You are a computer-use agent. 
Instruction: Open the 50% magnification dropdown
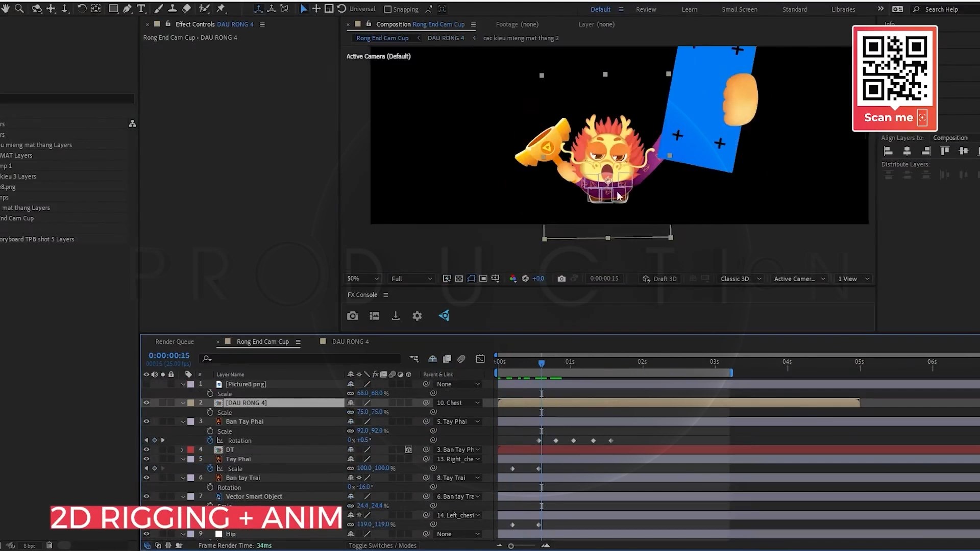click(x=363, y=279)
